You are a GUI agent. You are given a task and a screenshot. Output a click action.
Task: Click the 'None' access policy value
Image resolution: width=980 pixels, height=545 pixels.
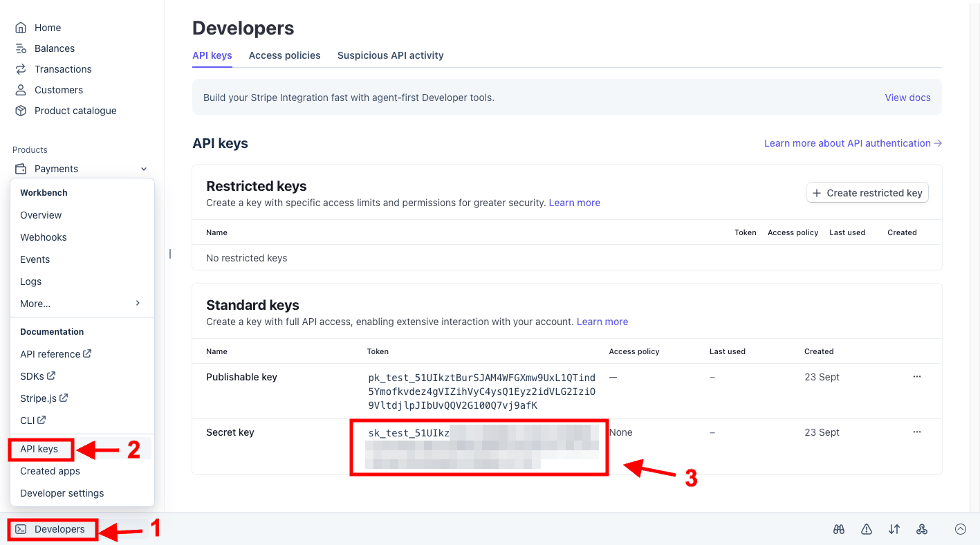coord(621,432)
